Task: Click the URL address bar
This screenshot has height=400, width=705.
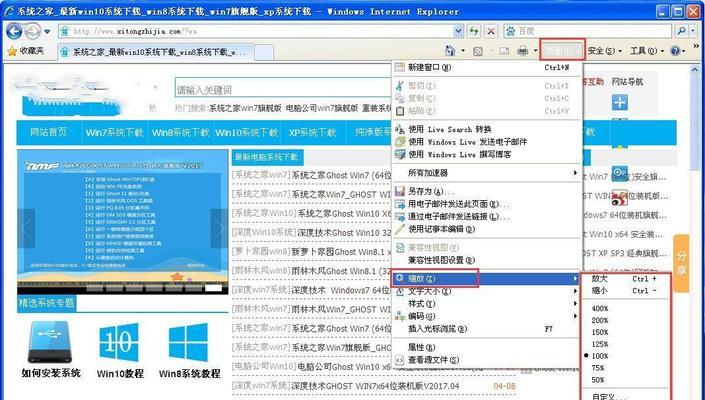Action: coord(256,31)
